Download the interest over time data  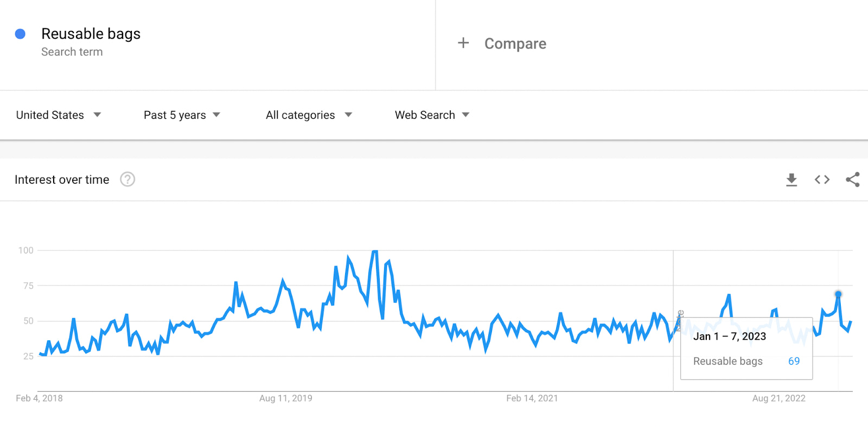coord(792,179)
